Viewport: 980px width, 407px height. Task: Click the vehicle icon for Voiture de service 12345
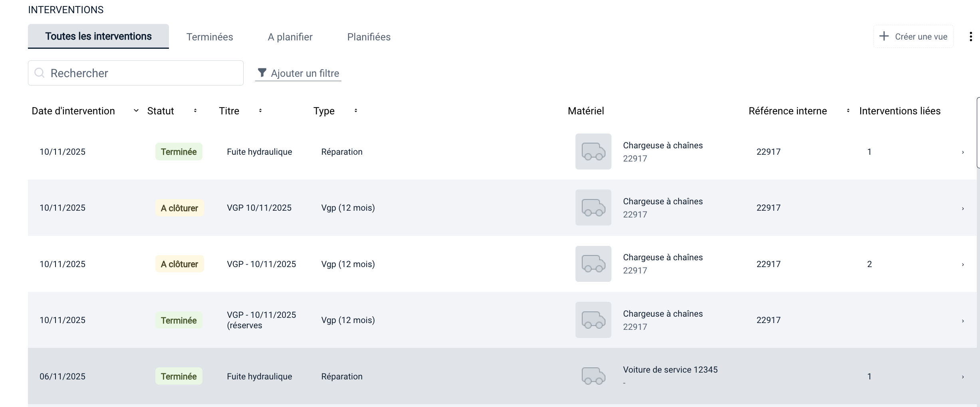click(x=593, y=376)
